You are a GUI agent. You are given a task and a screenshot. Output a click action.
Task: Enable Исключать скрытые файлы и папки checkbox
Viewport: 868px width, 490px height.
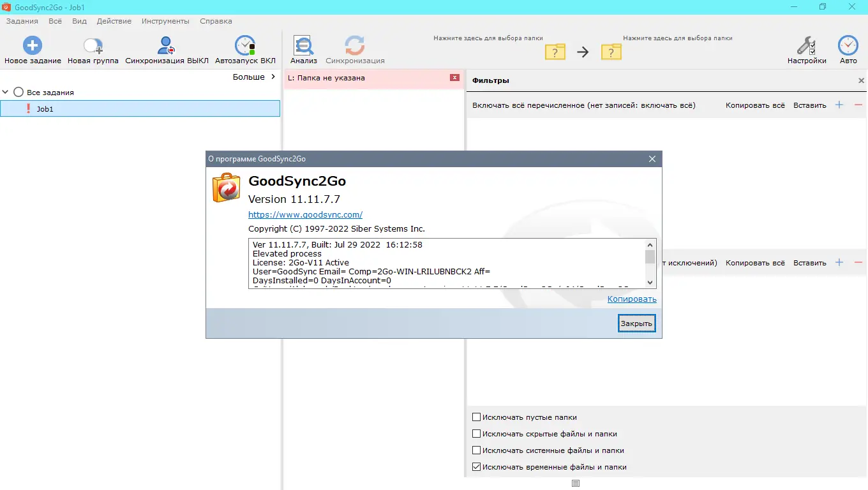[x=476, y=434]
